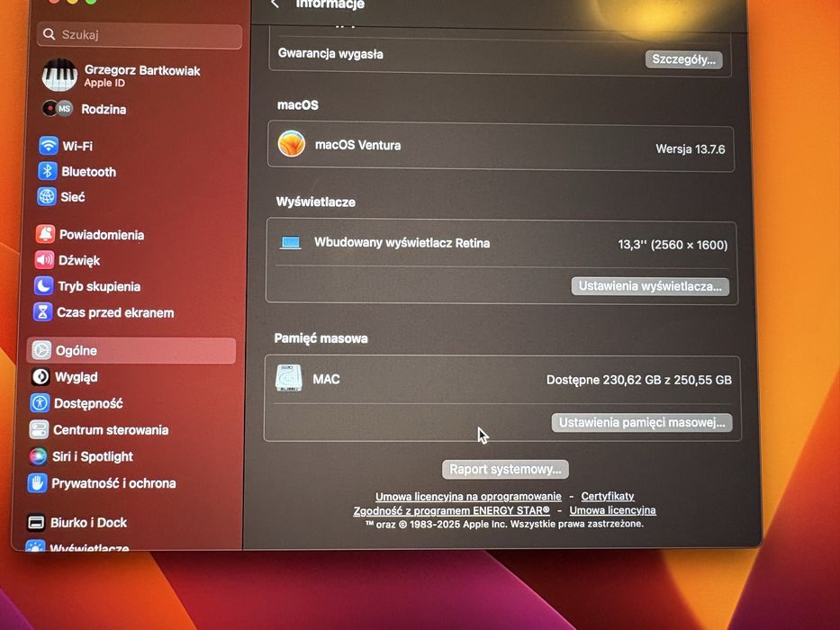Click the Raport systemowy... button
The width and height of the screenshot is (840, 630).
(505, 469)
